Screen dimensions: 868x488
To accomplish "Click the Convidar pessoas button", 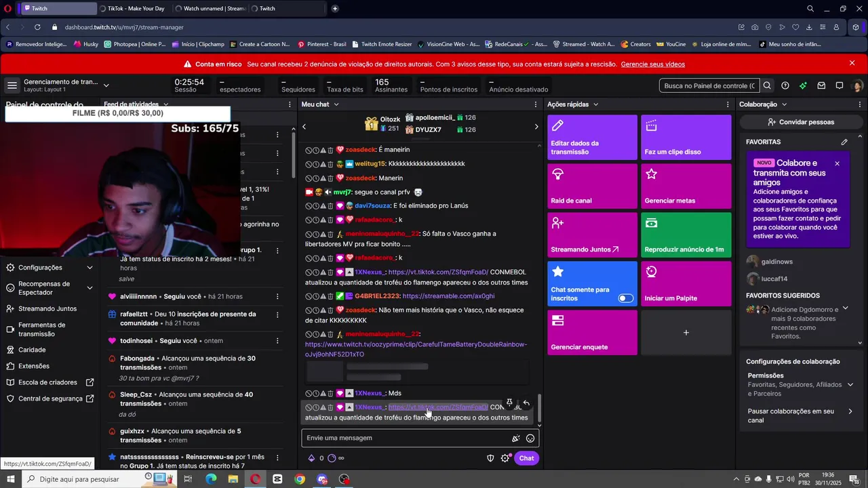I will coord(801,122).
